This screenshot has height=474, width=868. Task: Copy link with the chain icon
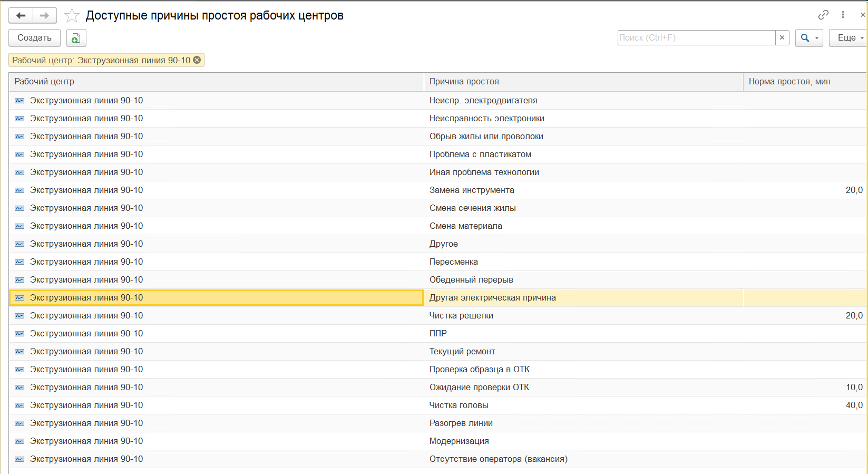pyautogui.click(x=823, y=15)
